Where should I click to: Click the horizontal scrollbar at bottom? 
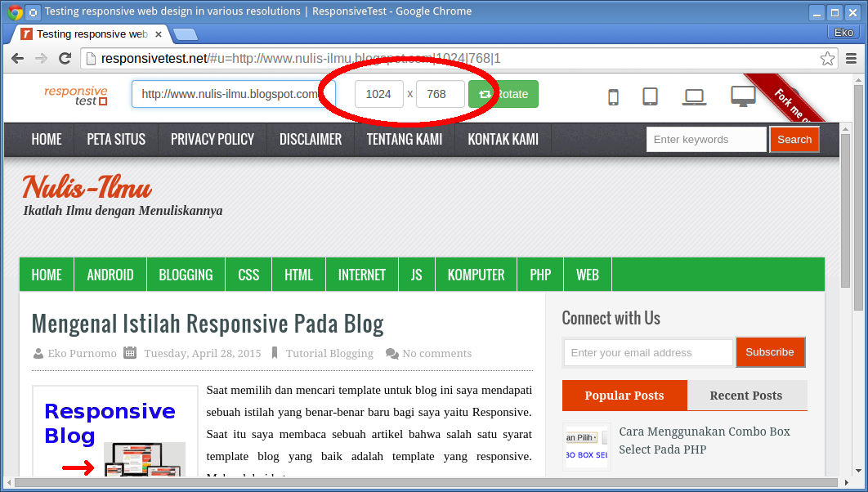point(427,482)
